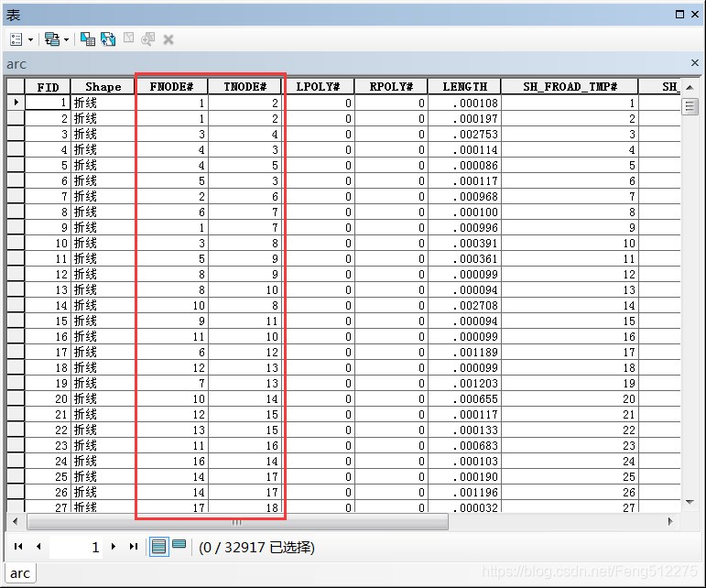The width and height of the screenshot is (706, 588).
Task: Click LENGTH cell .000361
Action: coord(464,259)
